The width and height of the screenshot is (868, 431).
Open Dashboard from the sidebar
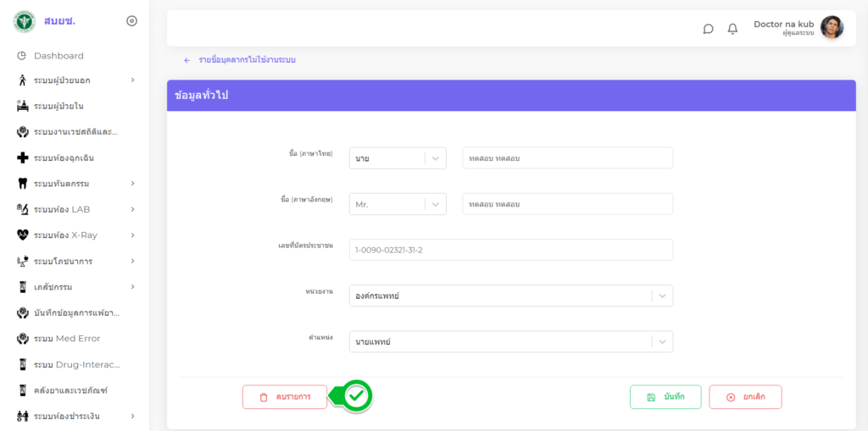coord(58,56)
